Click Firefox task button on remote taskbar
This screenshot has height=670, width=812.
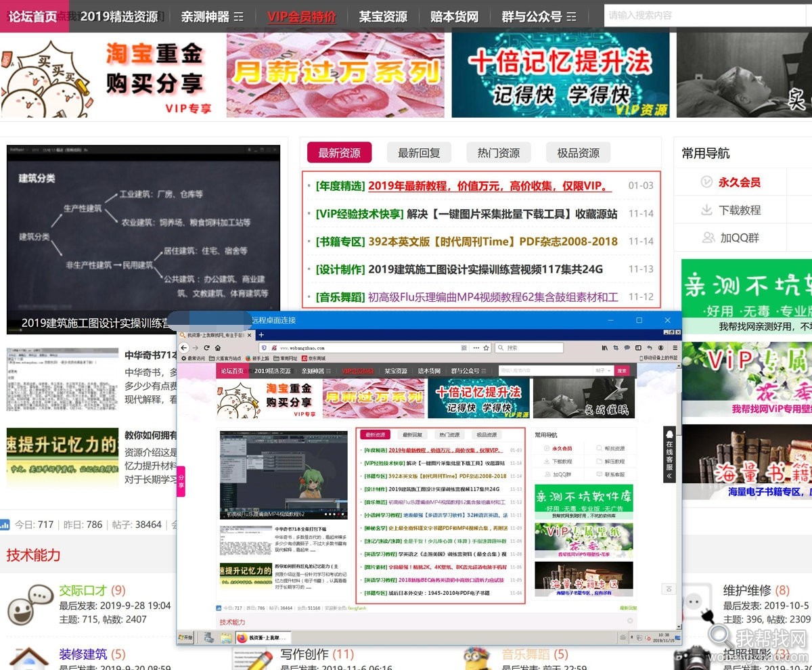263,638
